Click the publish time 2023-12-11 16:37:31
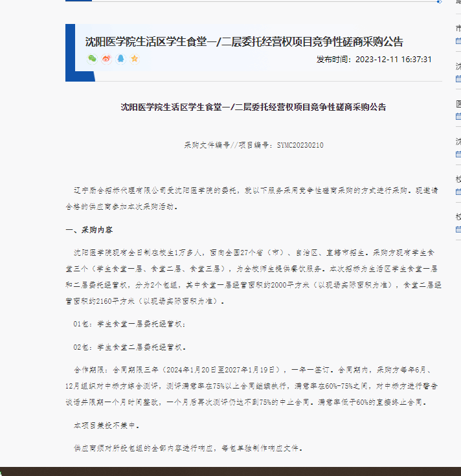The image size is (461, 476). tap(374, 60)
